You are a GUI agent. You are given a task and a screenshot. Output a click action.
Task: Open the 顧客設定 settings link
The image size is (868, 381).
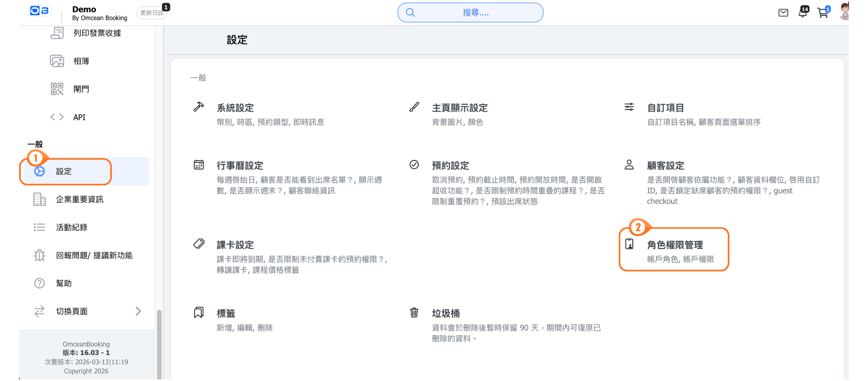(x=665, y=166)
